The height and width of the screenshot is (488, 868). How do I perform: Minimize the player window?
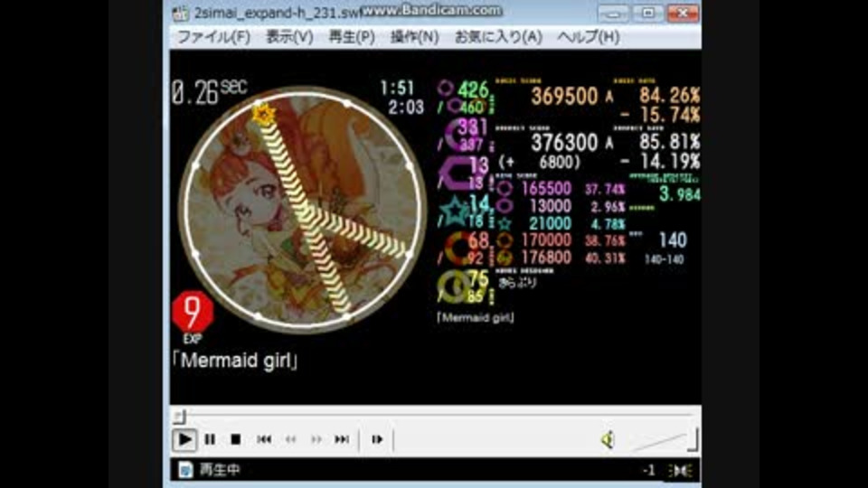(x=613, y=14)
